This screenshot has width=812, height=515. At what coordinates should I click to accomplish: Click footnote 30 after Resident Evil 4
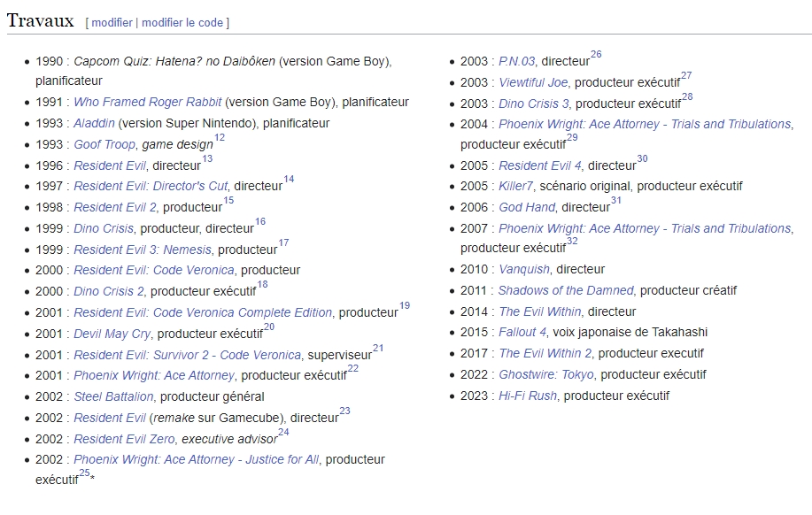[x=643, y=159]
